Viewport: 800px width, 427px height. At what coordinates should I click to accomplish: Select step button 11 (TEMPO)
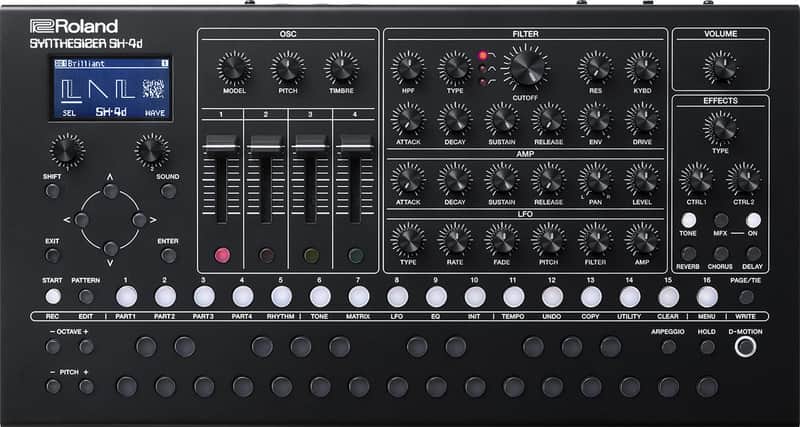514,296
